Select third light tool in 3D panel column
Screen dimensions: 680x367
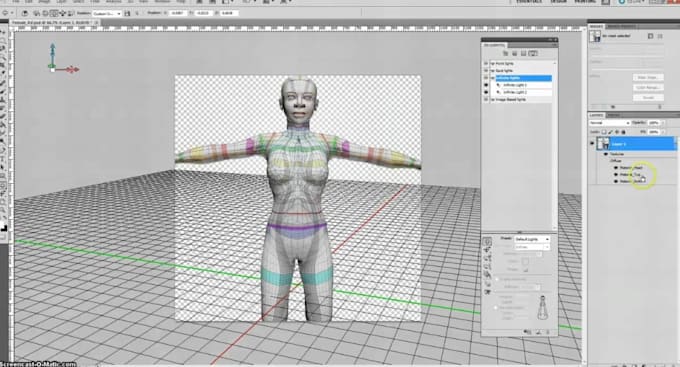pos(487,259)
